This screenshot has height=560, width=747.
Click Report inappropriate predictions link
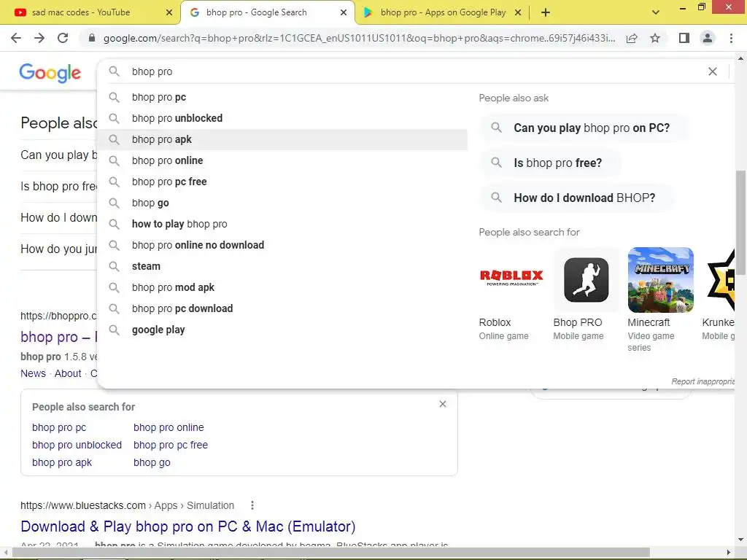point(703,381)
